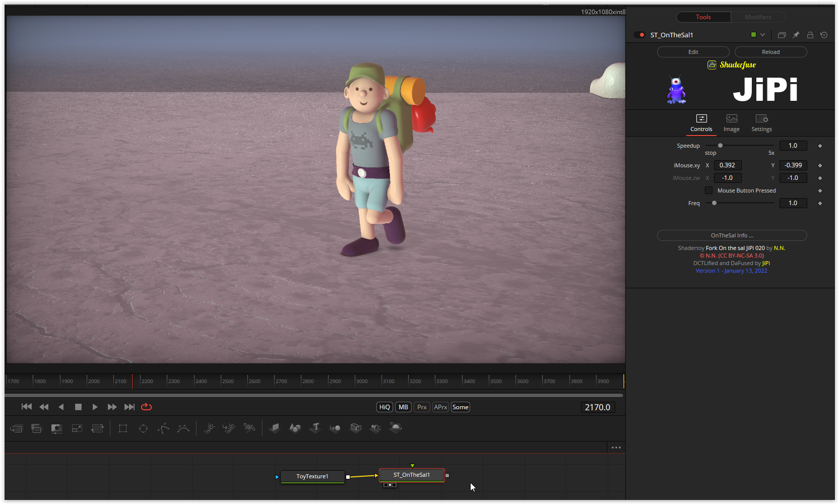This screenshot has width=839, height=504.
Task: Add a Matte Control tool from the toolbar
Action: (x=56, y=428)
